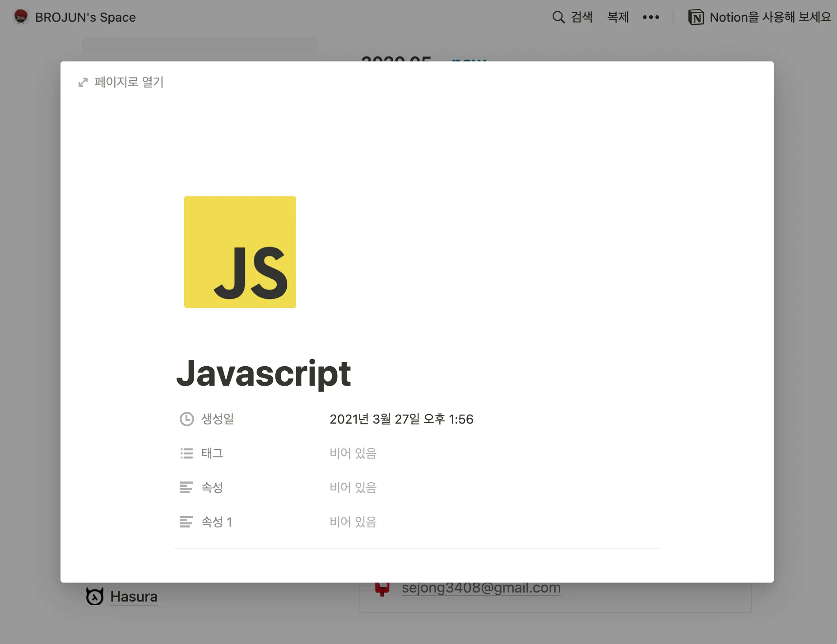
Task: Click the created date 2021년 3월 27일 value
Action: [x=401, y=419]
